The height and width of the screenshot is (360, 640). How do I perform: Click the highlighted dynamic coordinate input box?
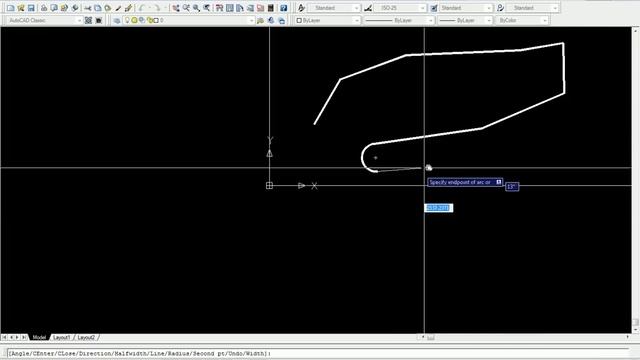(439, 208)
